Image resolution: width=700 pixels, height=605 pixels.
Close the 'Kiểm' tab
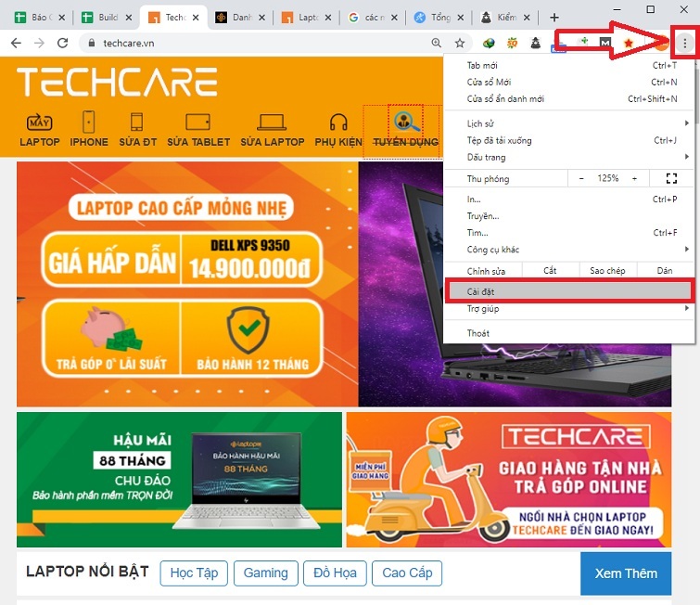(x=527, y=18)
